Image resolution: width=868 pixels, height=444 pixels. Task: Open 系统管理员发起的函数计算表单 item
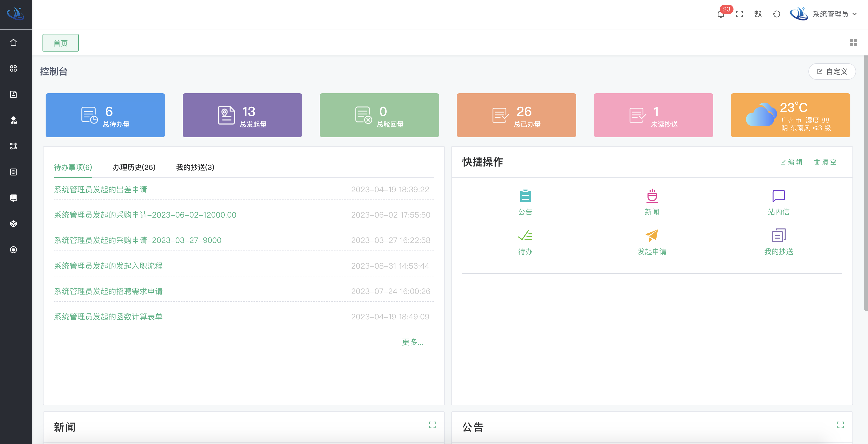point(108,317)
